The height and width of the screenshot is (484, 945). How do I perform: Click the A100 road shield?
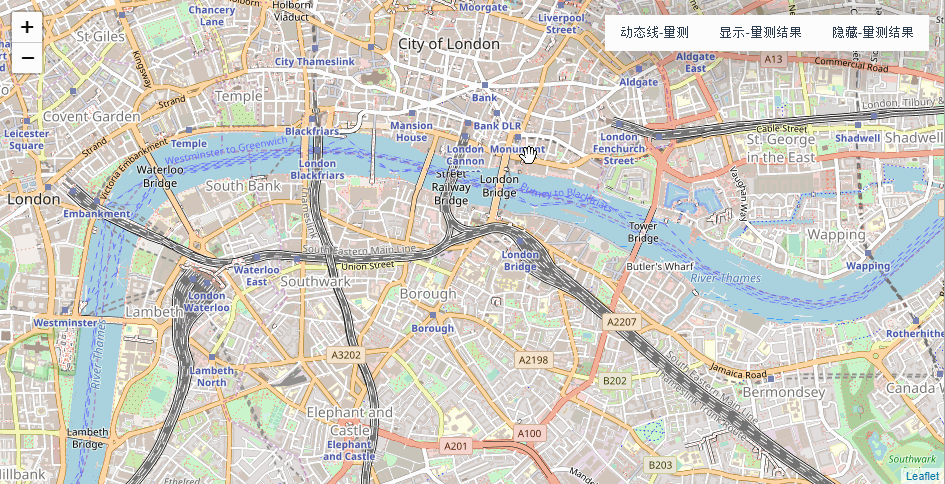tap(529, 433)
